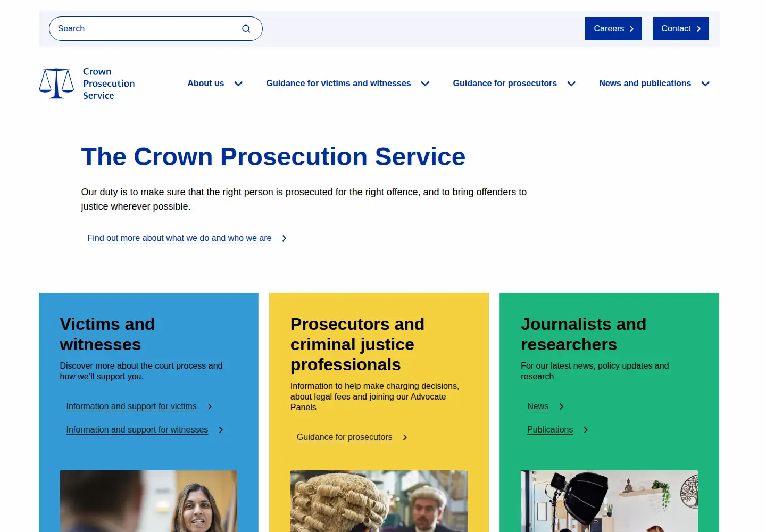
Task: Open the About us menu
Action: [x=206, y=84]
